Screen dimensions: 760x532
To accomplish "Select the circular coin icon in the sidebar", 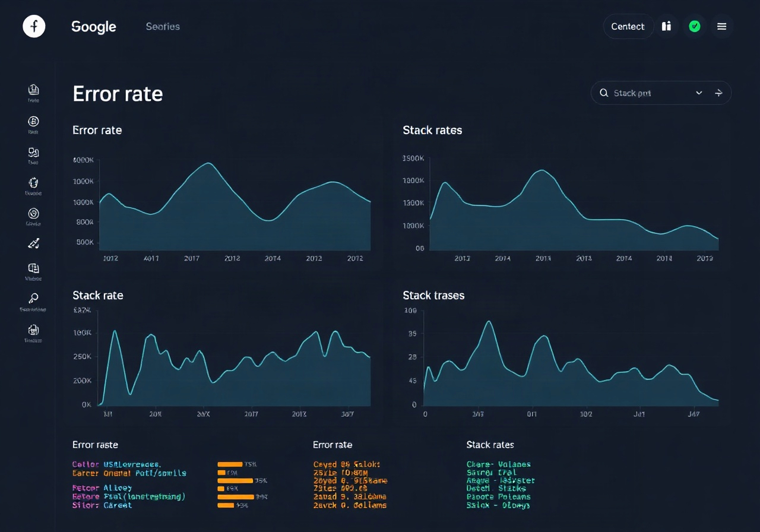I will point(33,121).
